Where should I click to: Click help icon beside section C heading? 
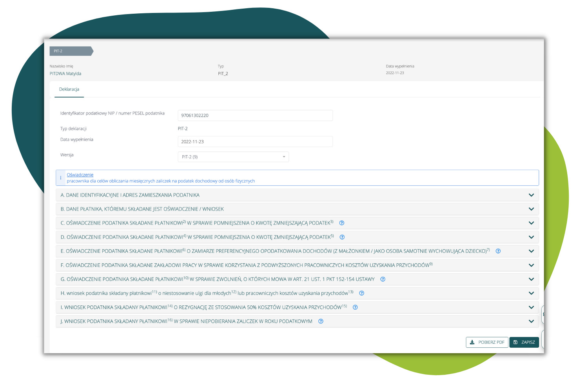[341, 223]
